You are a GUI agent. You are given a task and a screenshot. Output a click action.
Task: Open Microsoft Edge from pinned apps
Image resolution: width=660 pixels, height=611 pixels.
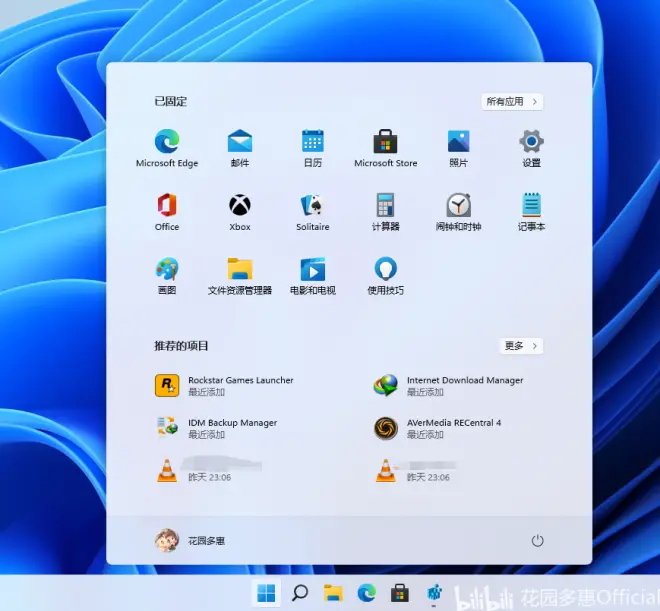[167, 148]
